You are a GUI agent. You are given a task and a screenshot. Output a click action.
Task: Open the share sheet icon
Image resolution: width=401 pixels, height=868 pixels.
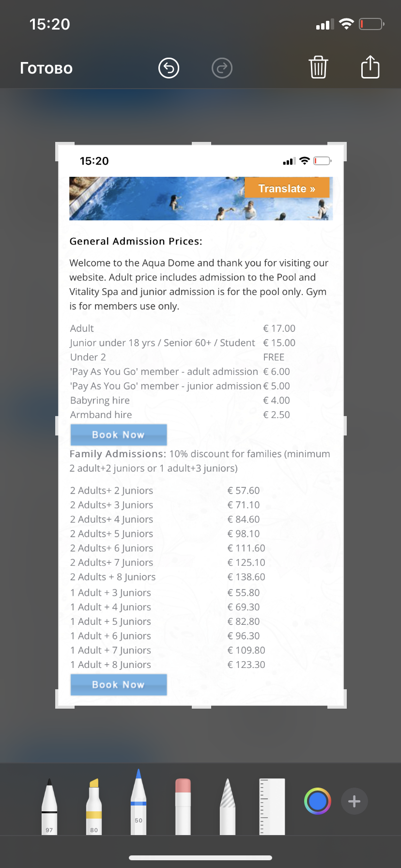pos(370,67)
